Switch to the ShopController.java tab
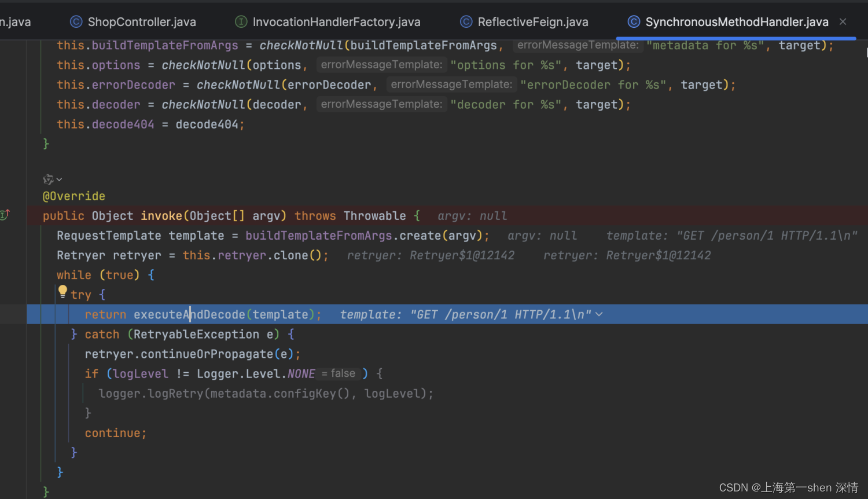The image size is (868, 499). (x=133, y=22)
